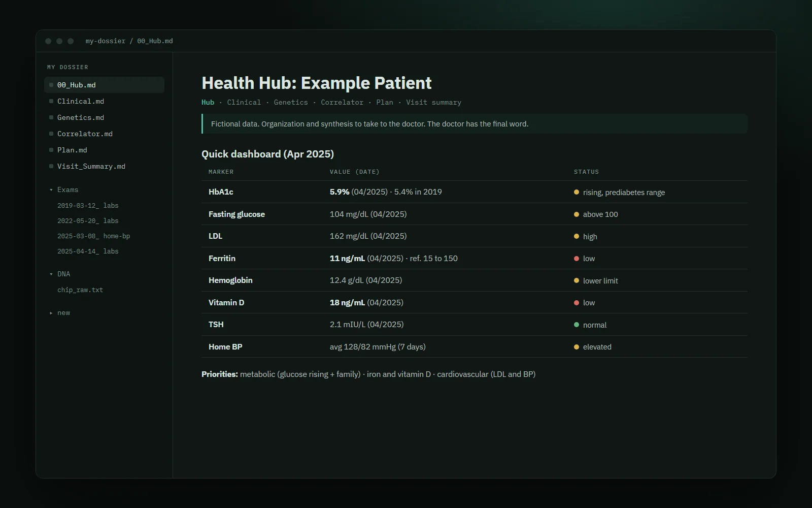Click the 162 mg/dL value cell
Image resolution: width=812 pixels, height=508 pixels.
point(368,236)
